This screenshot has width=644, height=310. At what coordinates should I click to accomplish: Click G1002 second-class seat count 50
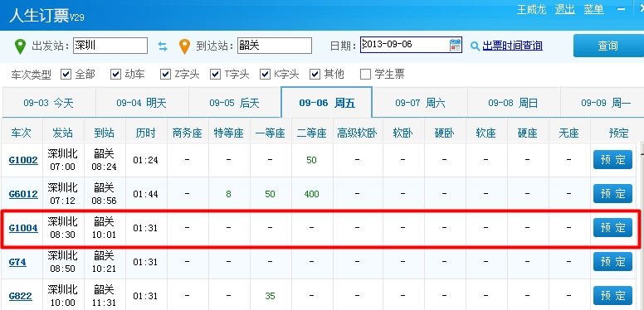point(312,160)
